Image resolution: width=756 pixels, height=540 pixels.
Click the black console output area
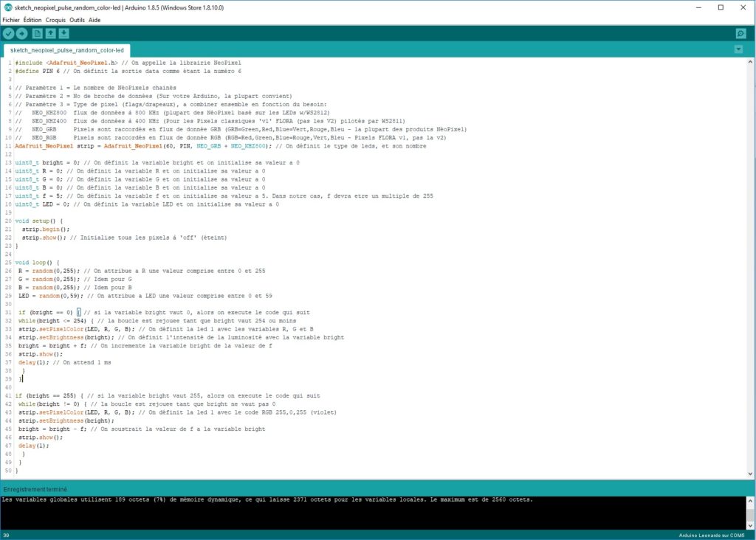(373, 513)
